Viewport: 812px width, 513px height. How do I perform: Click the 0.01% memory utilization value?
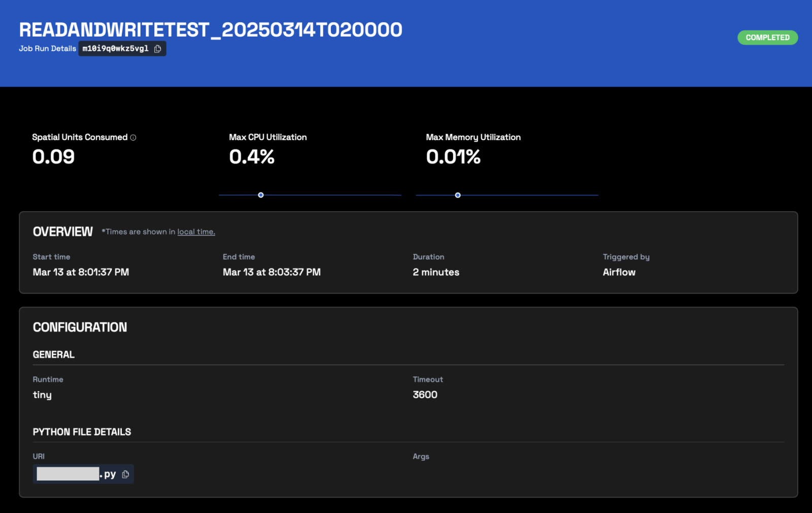click(453, 156)
